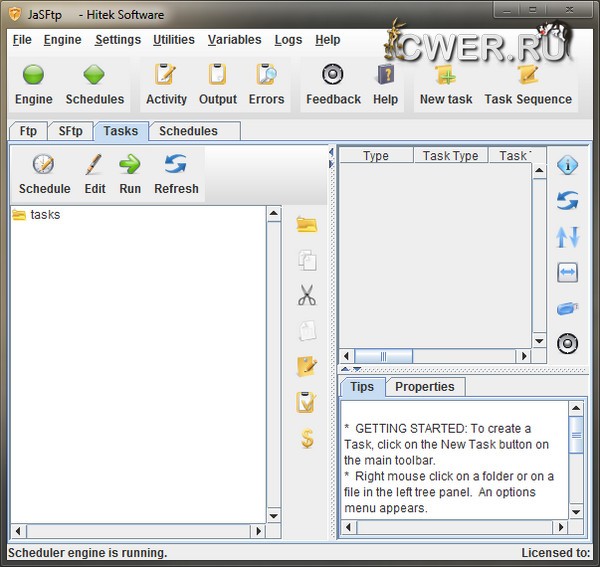This screenshot has height=567, width=600.
Task: Open the Logs menu
Action: (288, 40)
